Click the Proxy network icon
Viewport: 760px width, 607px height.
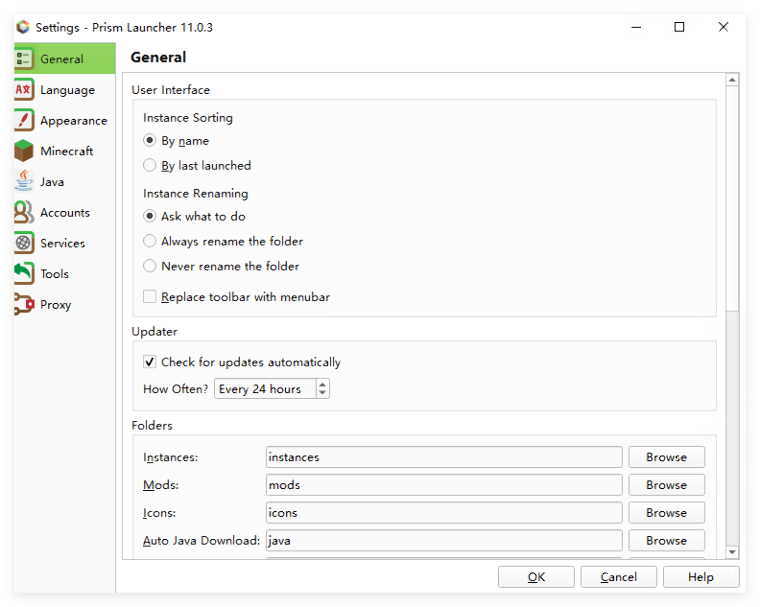[23, 304]
